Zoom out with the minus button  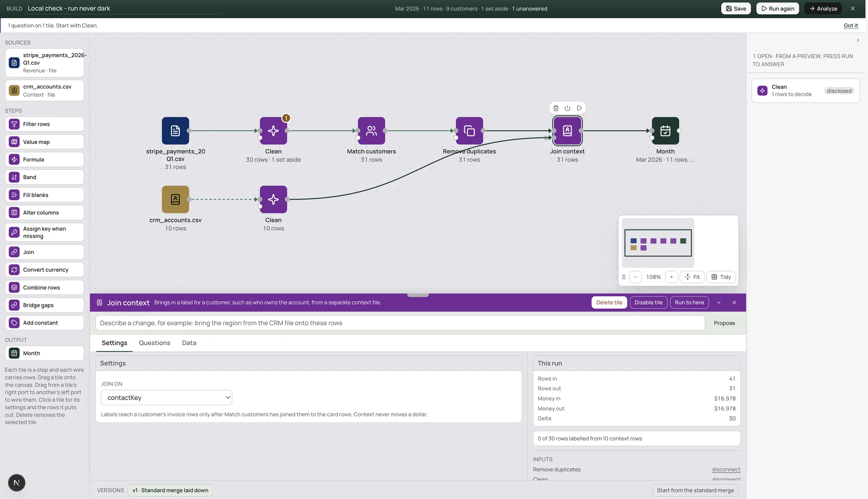[635, 277]
